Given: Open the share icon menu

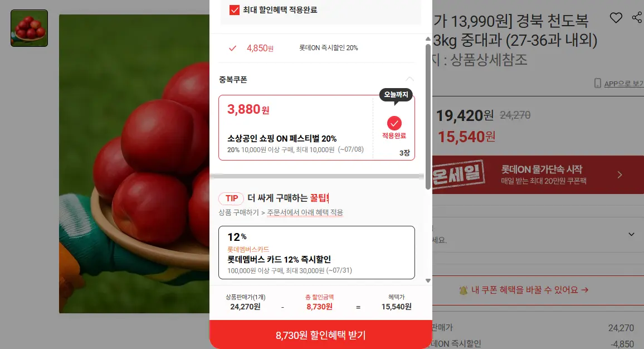Looking at the screenshot, I should tap(637, 17).
